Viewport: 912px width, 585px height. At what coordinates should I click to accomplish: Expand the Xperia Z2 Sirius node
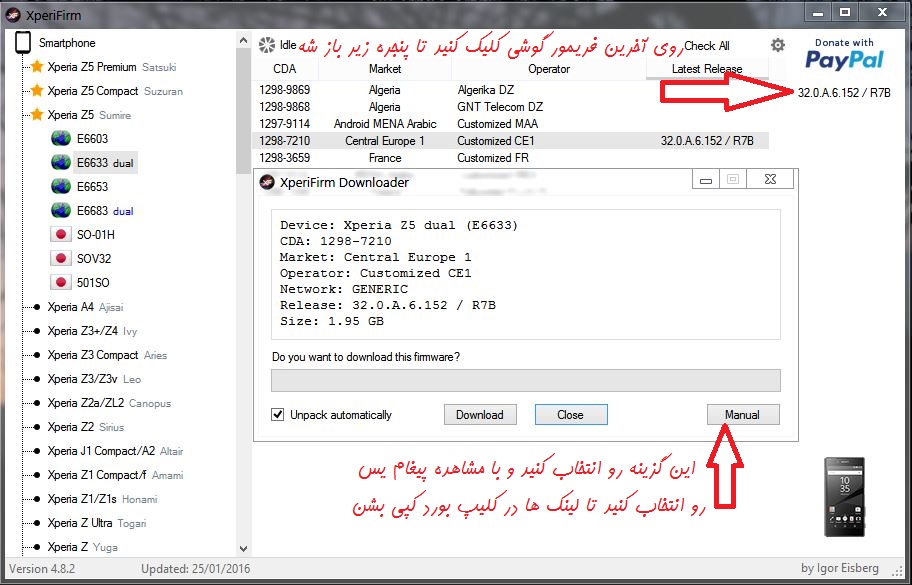(x=36, y=427)
